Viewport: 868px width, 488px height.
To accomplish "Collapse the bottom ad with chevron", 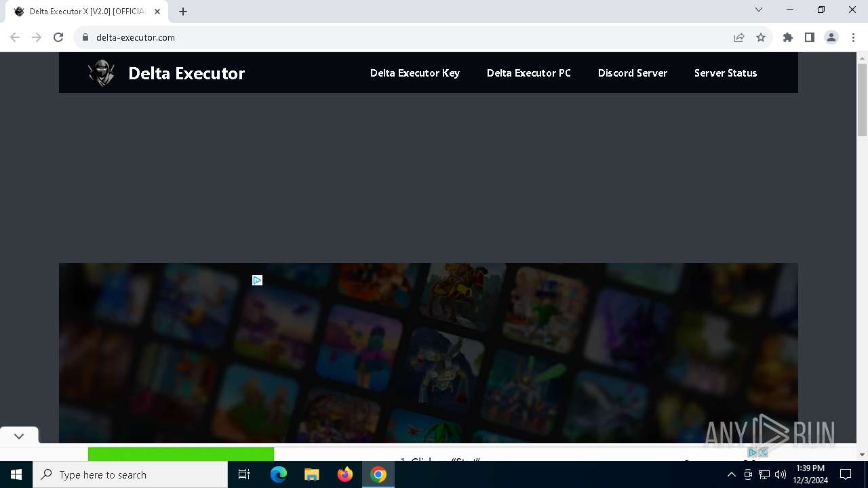I will click(x=19, y=436).
